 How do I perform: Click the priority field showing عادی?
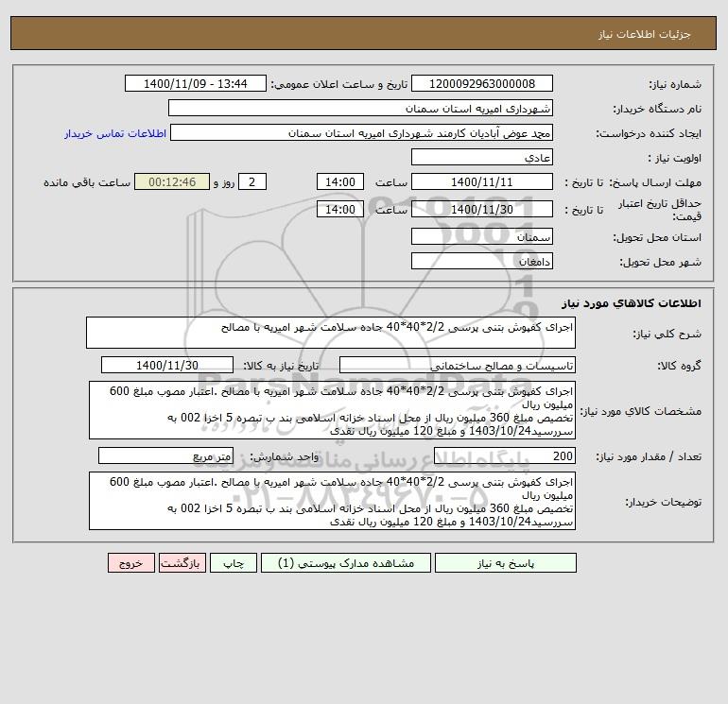(482, 157)
